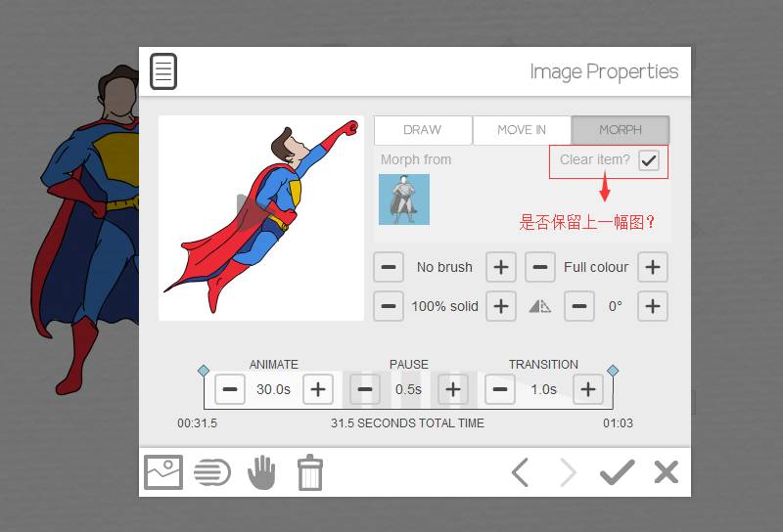
Task: Click the Full colour label
Action: point(596,268)
